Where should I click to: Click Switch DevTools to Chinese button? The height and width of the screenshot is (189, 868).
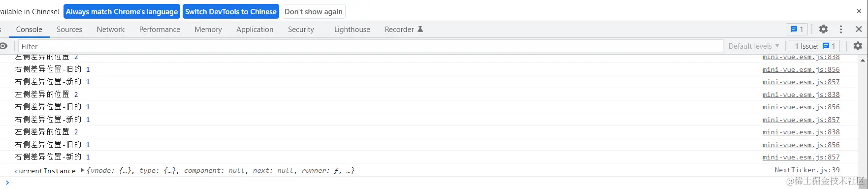(x=231, y=11)
